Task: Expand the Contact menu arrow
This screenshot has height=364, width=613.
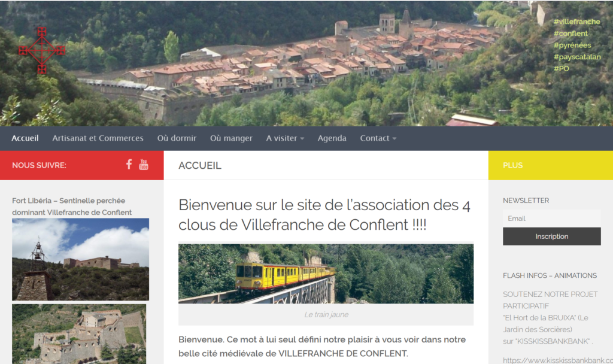Action: coord(394,139)
